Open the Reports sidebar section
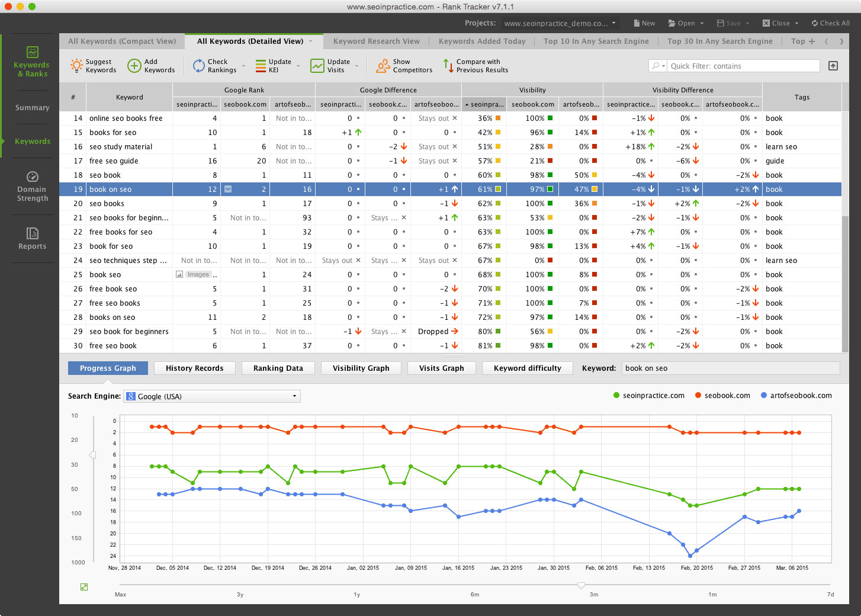861x616 pixels. [33, 238]
